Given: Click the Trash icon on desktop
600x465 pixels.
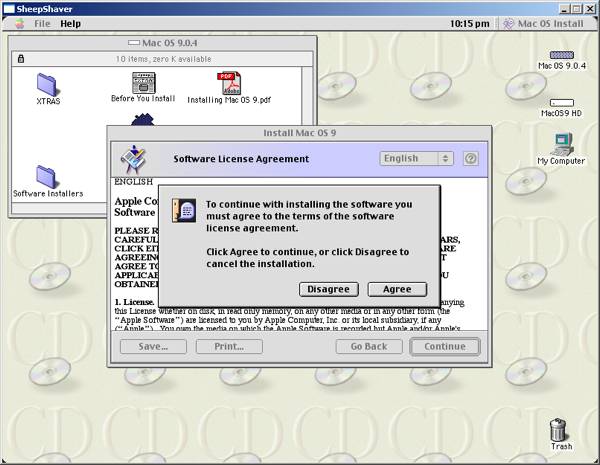Looking at the screenshot, I should click(561, 430).
